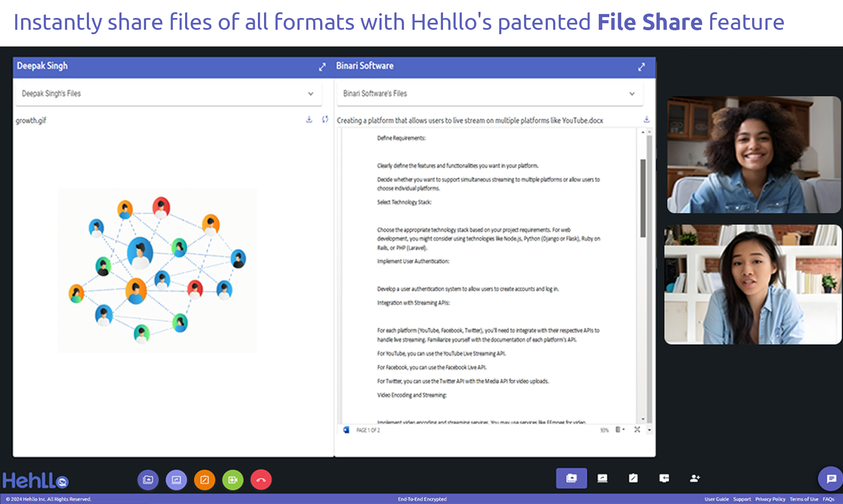Click the 'Select Technology Stack:' heading
Viewport: 843px width, 504px height.
click(404, 202)
